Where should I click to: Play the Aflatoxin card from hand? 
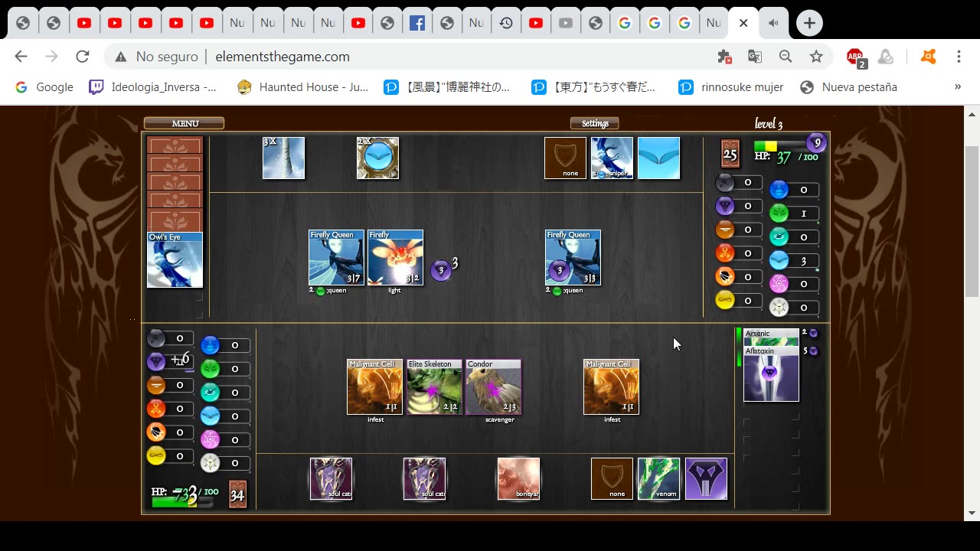click(771, 374)
